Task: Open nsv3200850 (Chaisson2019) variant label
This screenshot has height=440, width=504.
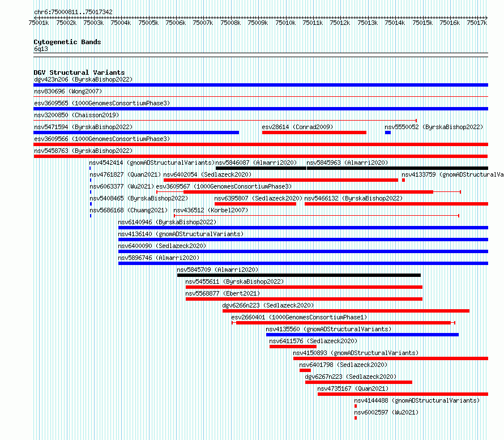Action: (76, 115)
